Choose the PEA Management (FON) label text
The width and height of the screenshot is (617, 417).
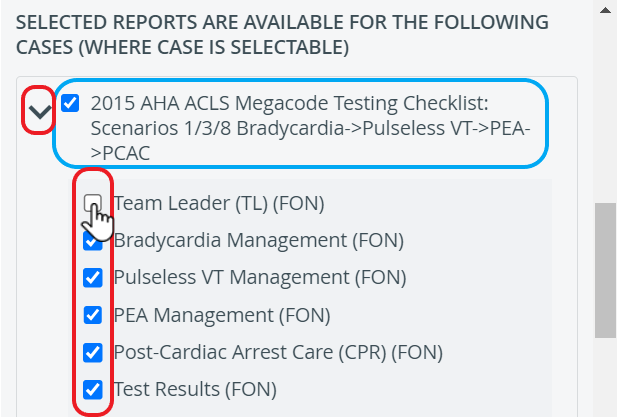222,315
